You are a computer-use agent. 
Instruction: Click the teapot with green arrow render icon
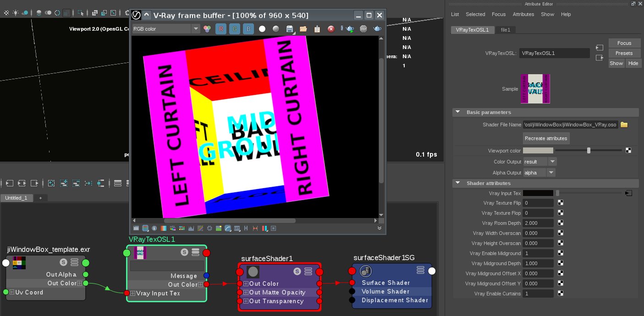point(350,29)
